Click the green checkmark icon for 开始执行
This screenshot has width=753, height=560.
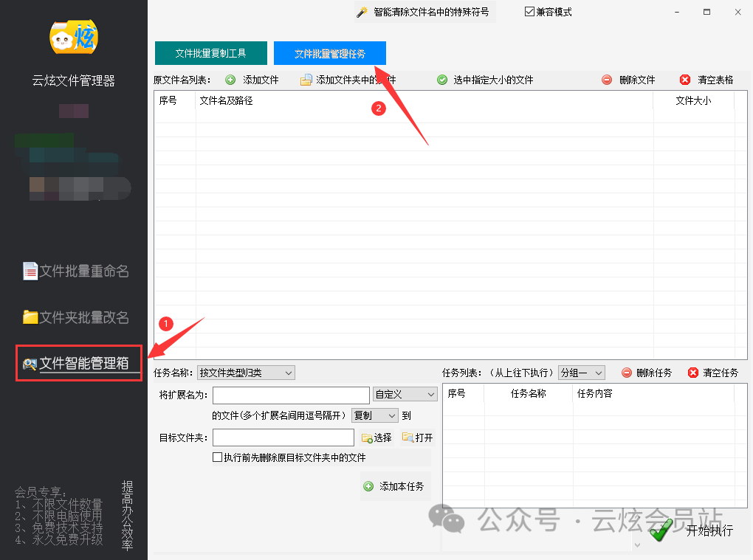point(661,530)
